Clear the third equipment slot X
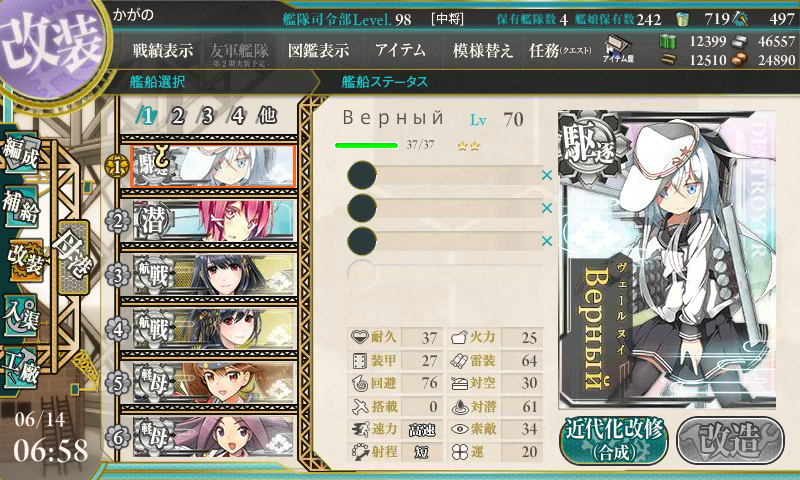 point(547,240)
